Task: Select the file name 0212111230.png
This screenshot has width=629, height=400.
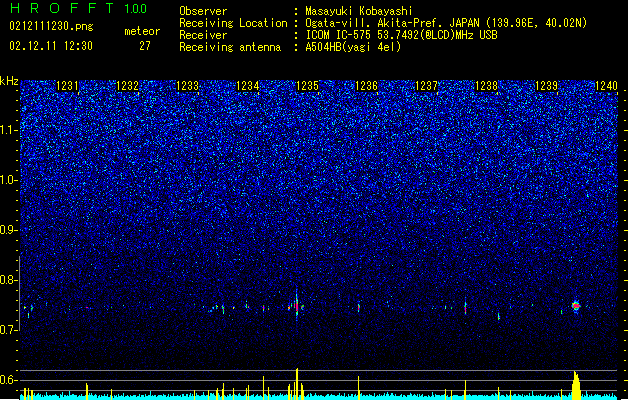Action: tap(51, 26)
